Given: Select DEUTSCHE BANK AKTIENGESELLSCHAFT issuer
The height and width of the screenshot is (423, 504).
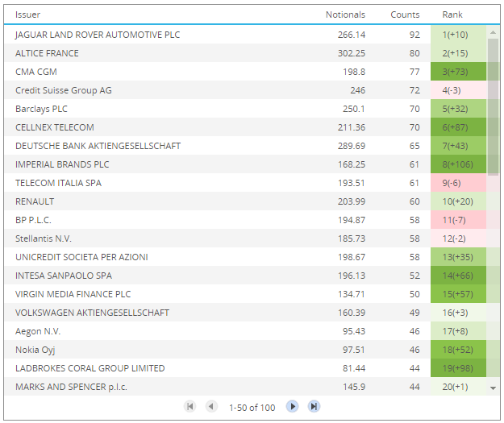Looking at the screenshot, I should coord(98,146).
